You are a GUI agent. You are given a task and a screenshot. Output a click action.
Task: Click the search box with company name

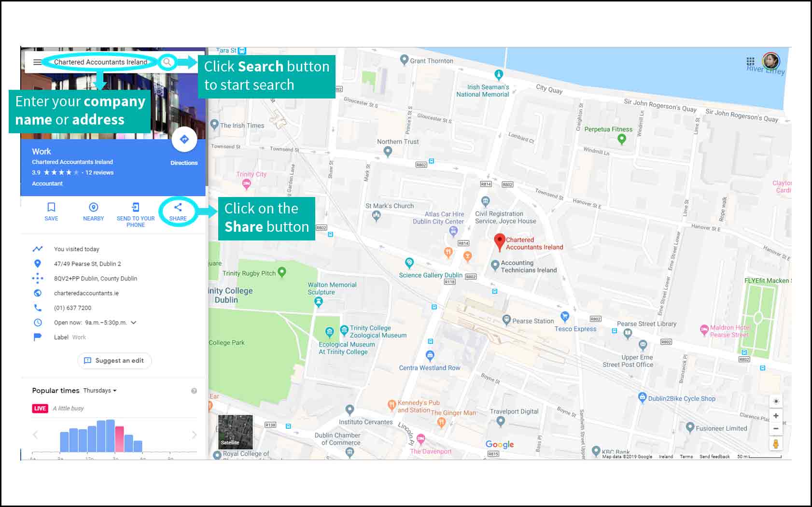[x=100, y=62]
